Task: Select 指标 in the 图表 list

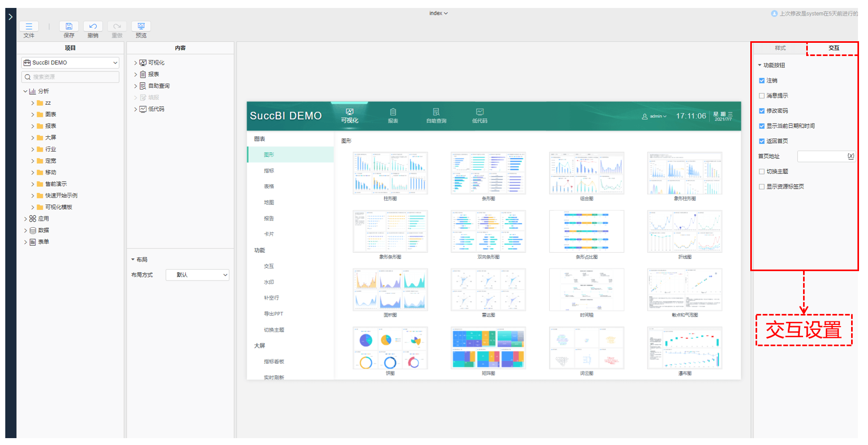Action: 269,171
